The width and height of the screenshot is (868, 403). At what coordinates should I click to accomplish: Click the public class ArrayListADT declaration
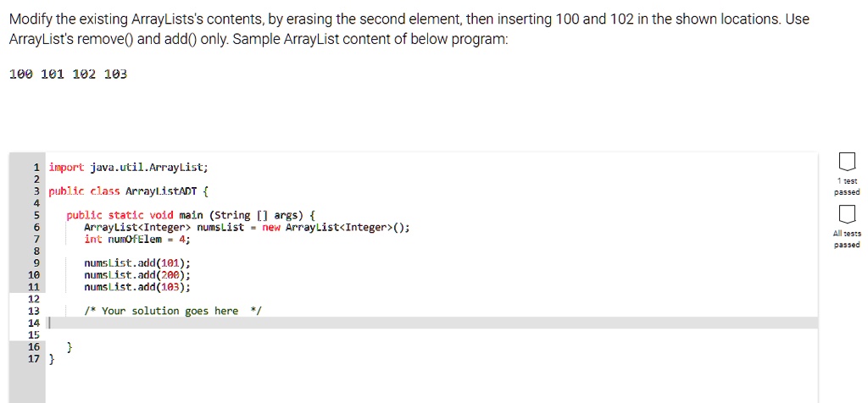129,192
